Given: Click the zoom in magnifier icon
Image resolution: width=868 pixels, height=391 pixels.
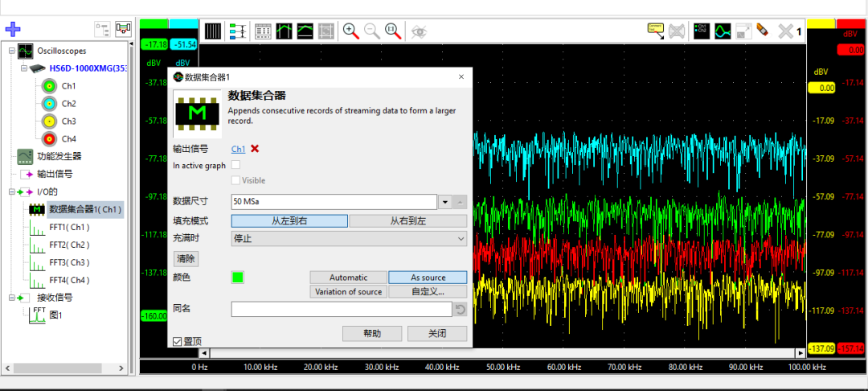Looking at the screenshot, I should pyautogui.click(x=351, y=31).
